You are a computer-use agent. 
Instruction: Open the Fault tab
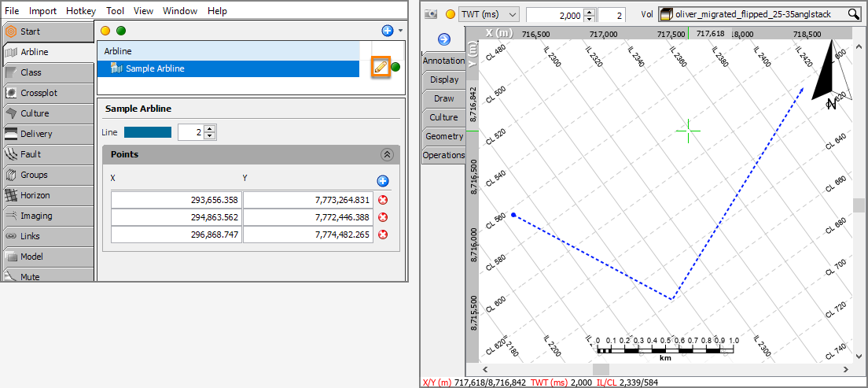[48, 154]
